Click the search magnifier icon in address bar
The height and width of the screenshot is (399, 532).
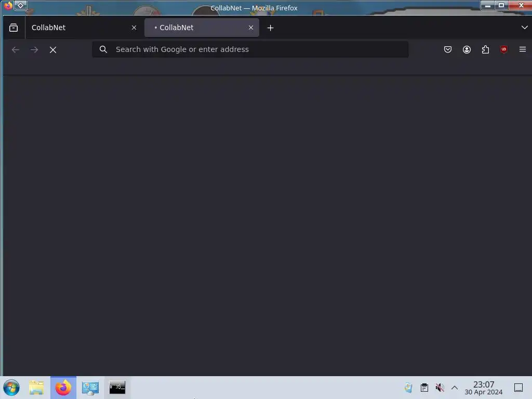click(x=103, y=49)
